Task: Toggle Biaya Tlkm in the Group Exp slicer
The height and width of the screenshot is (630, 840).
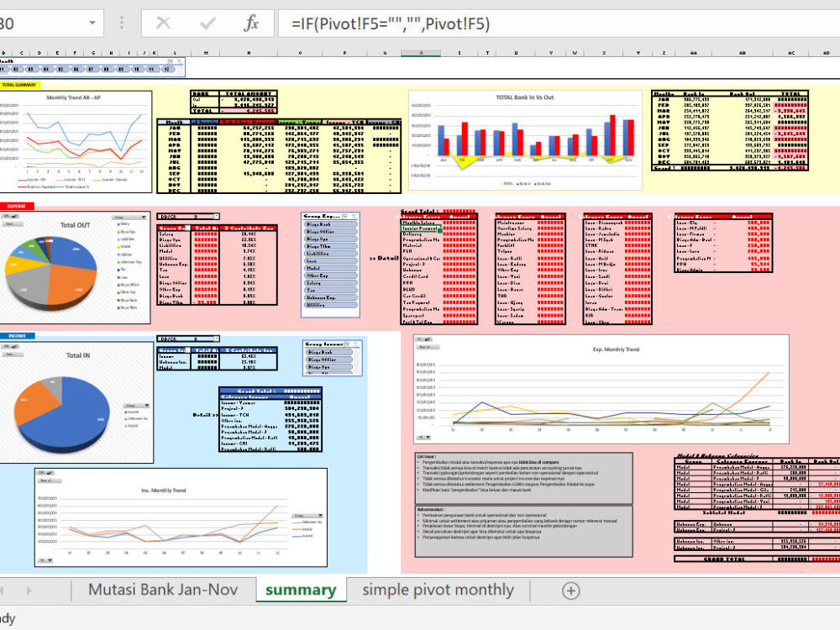Action: coord(330,246)
